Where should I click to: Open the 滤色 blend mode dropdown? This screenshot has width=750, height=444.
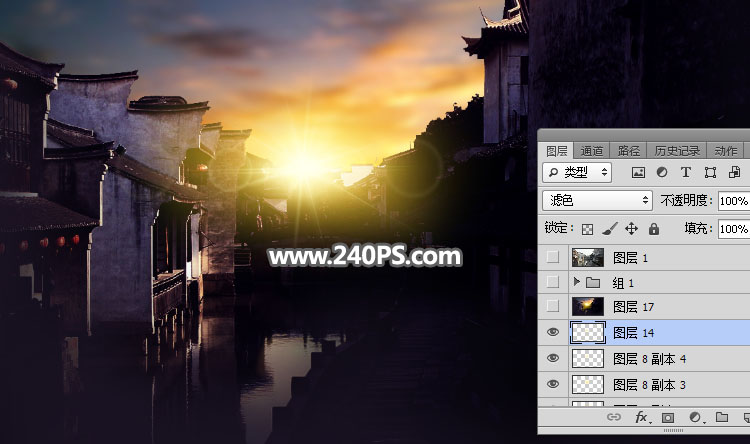point(597,200)
